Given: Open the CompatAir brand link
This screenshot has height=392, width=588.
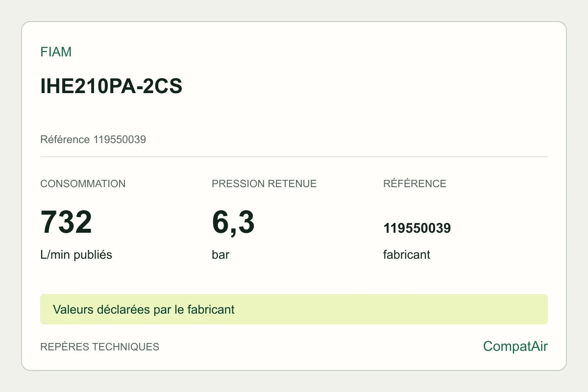Looking at the screenshot, I should (515, 346).
